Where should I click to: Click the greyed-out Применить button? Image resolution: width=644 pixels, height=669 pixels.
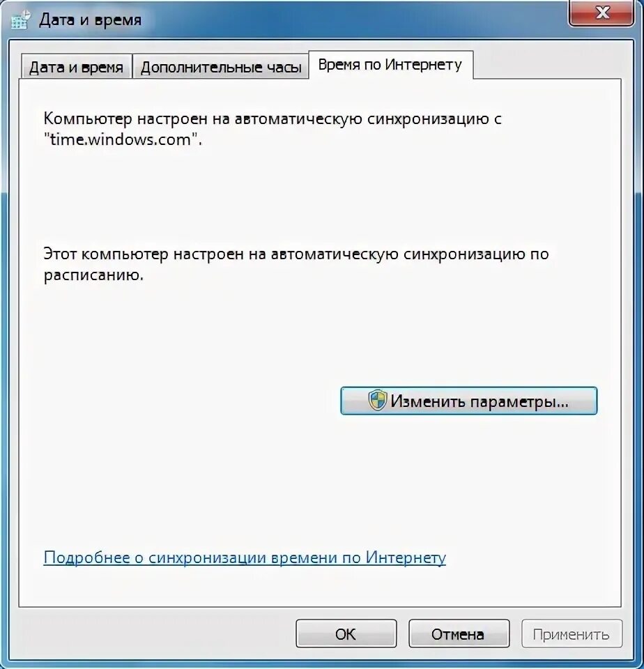coord(572,634)
